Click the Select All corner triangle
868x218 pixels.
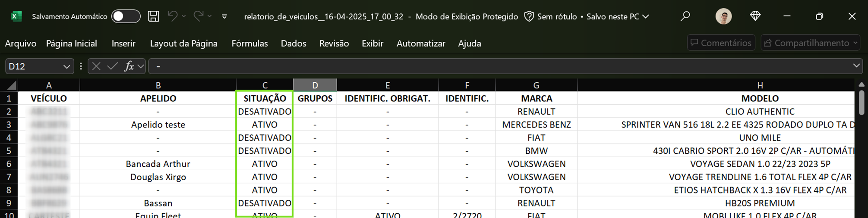(x=12, y=85)
